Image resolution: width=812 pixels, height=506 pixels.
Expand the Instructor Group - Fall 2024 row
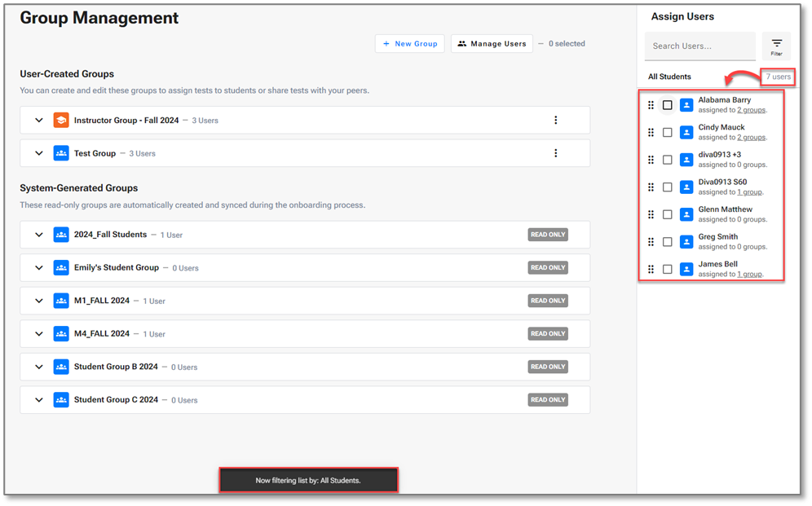(38, 121)
